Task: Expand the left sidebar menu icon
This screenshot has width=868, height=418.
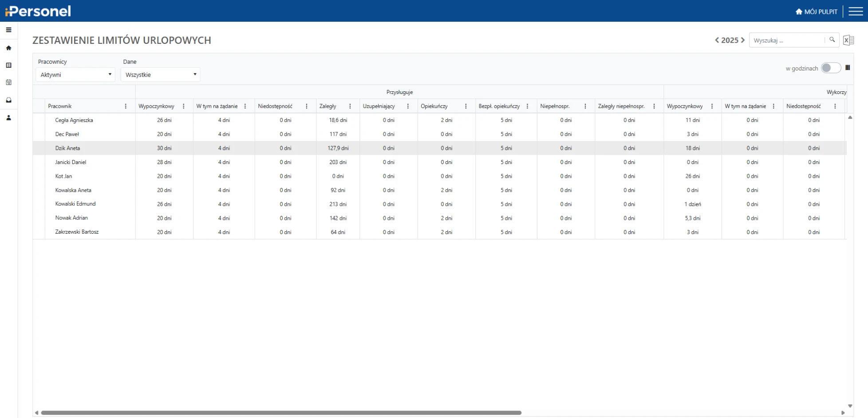Action: pyautogui.click(x=8, y=30)
